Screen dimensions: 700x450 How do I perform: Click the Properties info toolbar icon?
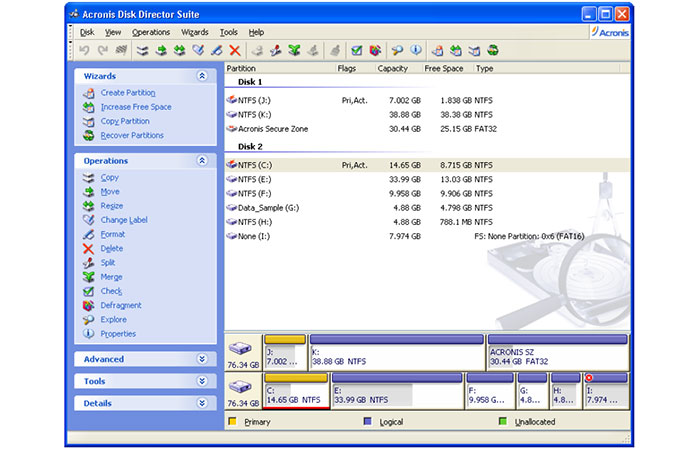416,50
